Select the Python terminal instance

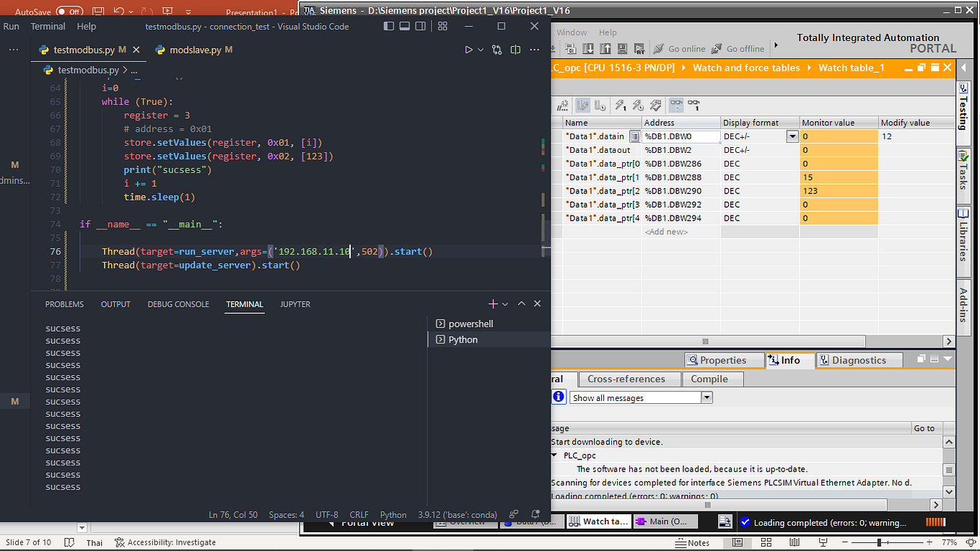[489, 340]
